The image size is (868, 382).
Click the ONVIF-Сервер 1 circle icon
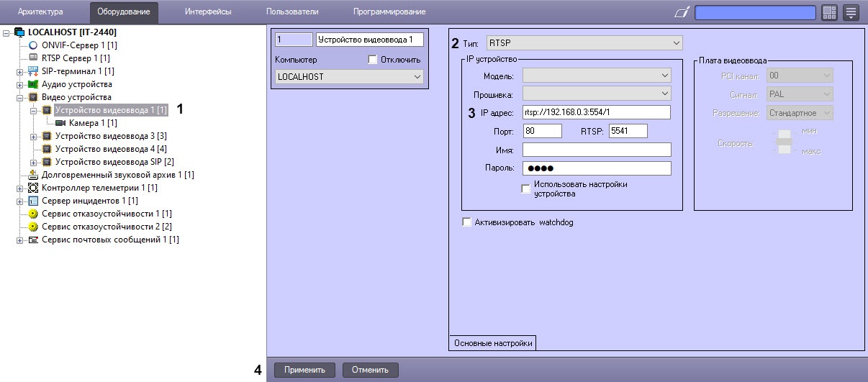(x=34, y=45)
